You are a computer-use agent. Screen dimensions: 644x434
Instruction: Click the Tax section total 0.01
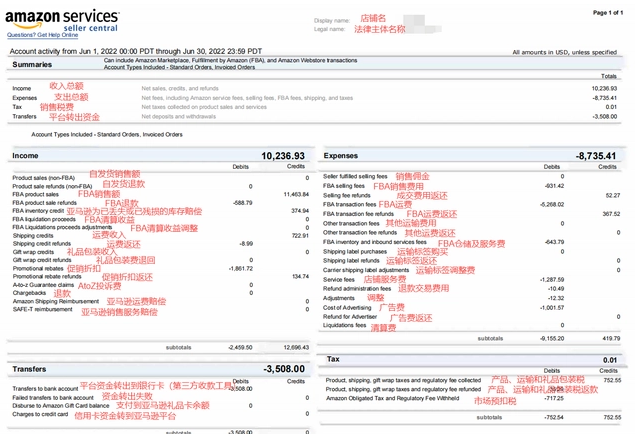(610, 360)
